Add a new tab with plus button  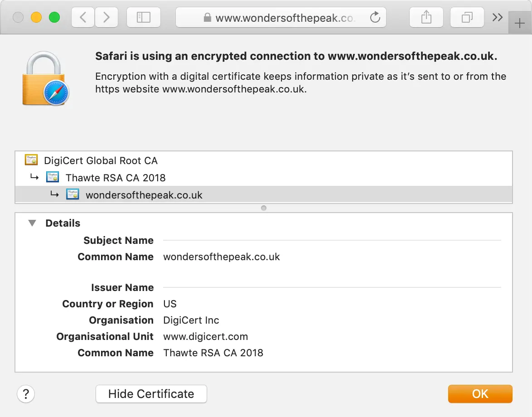tap(519, 23)
